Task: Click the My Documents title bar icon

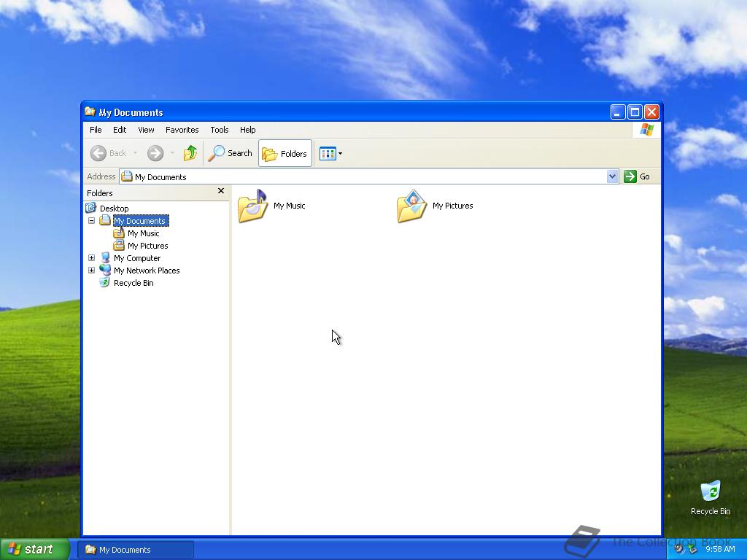Action: (90, 112)
